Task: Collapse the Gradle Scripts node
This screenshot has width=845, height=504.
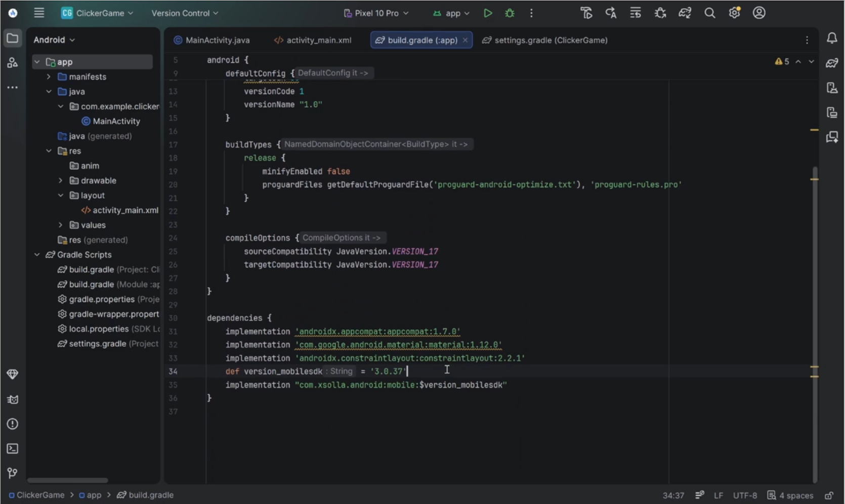Action: point(37,255)
